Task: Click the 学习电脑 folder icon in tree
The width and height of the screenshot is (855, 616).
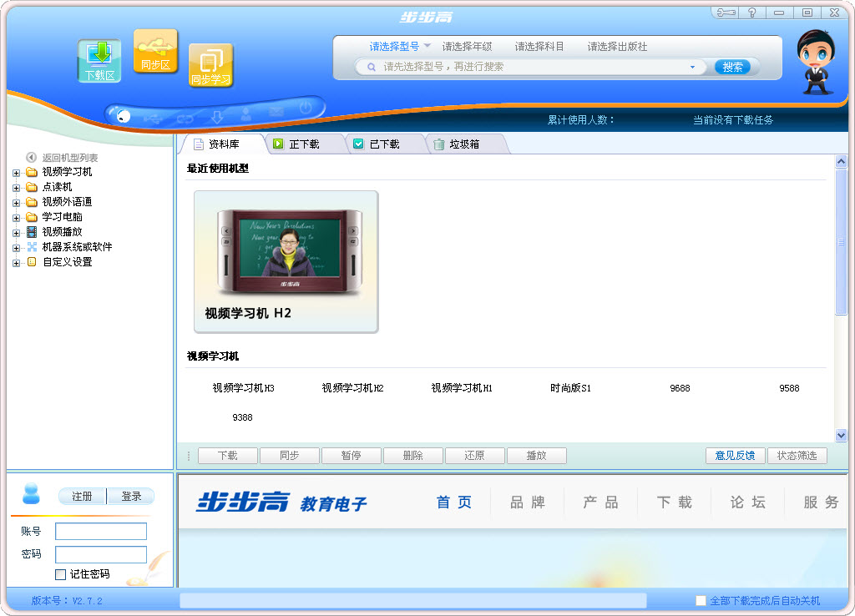Action: click(x=32, y=217)
